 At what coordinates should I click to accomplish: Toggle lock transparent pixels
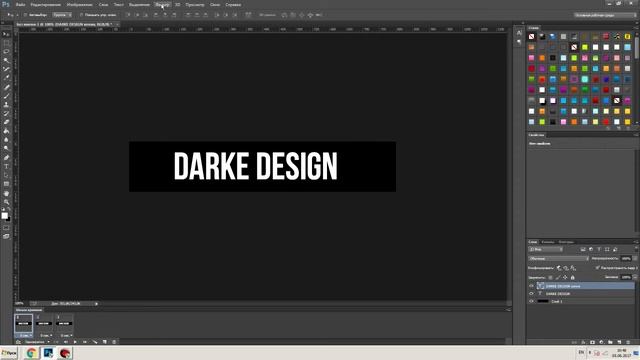(550, 278)
